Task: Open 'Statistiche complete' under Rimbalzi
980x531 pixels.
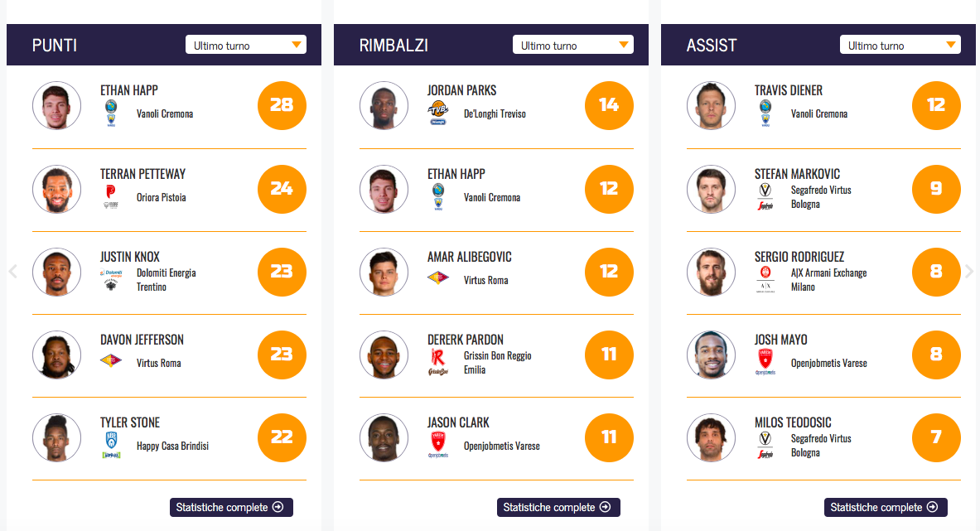Action: (558, 507)
